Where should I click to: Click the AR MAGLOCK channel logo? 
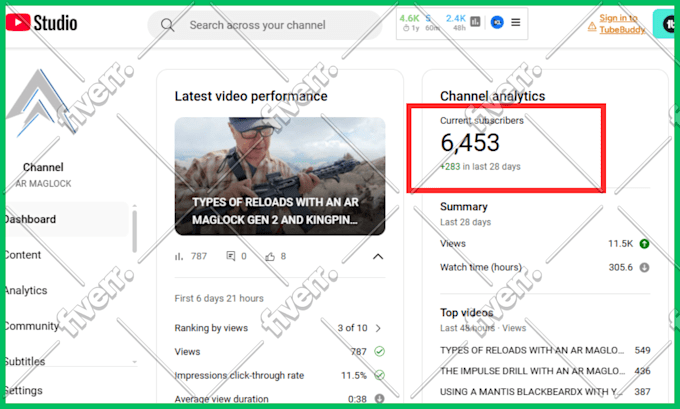pos(40,103)
